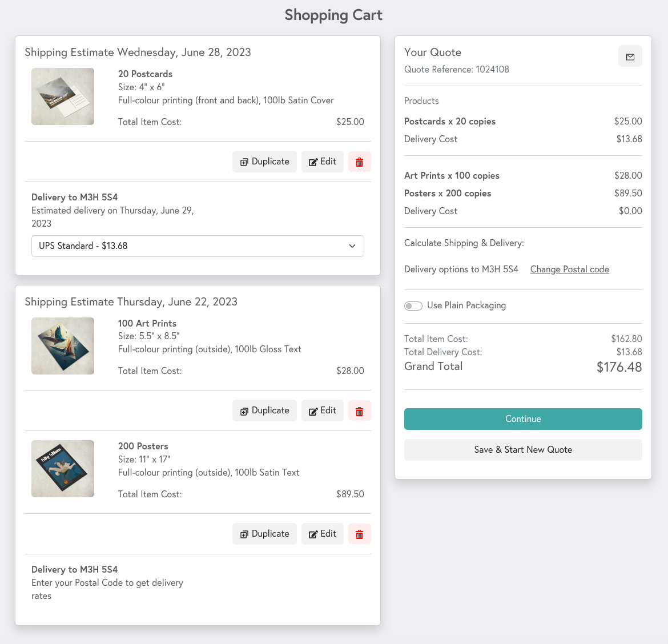Click the Posters thumbnail image
The image size is (668, 644).
(x=62, y=469)
